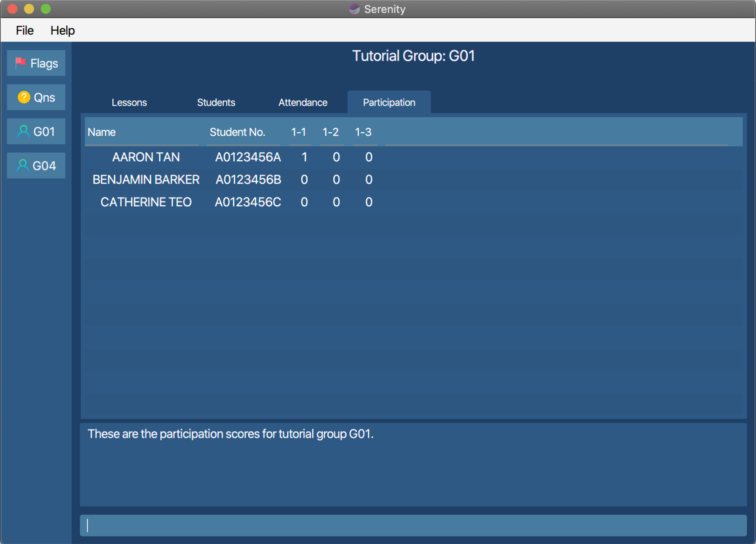Screen dimensions: 756x544
Task: Open the Flags sidebar button
Action: click(36, 63)
